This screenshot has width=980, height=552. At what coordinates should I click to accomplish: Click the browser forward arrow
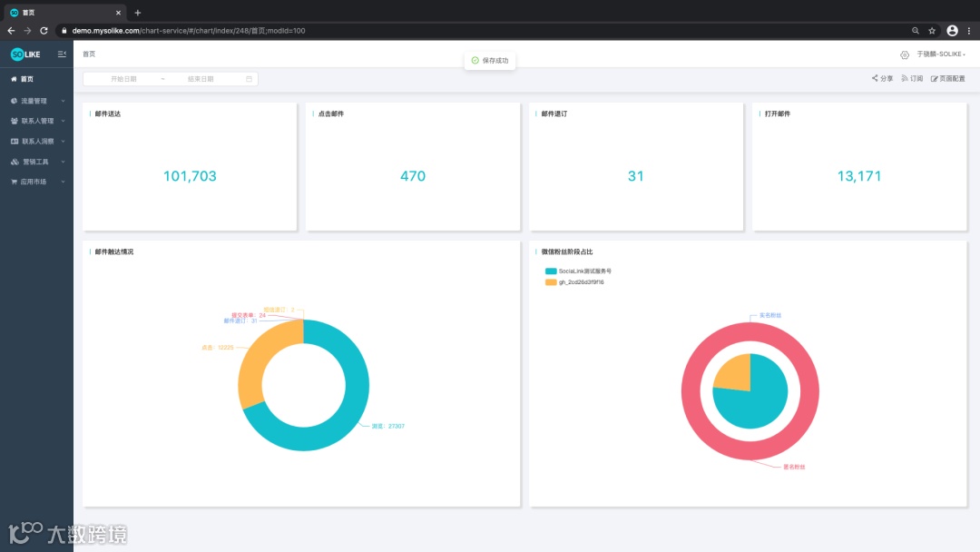point(27,31)
